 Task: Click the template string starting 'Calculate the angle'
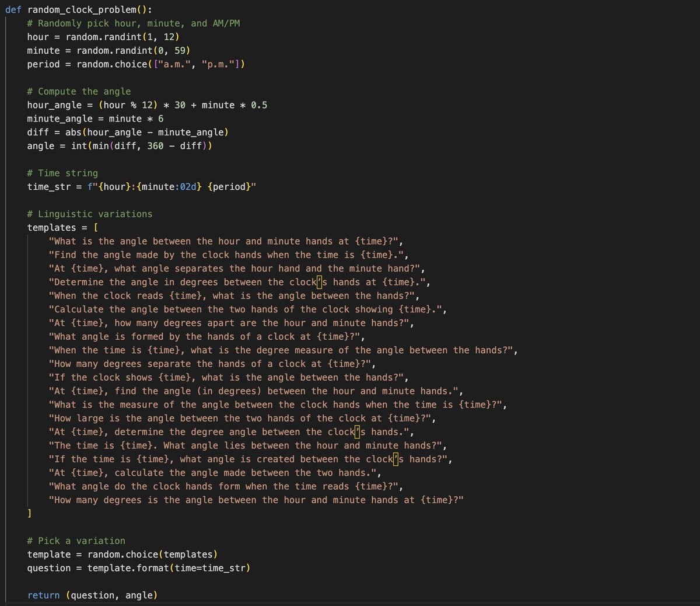click(x=247, y=309)
